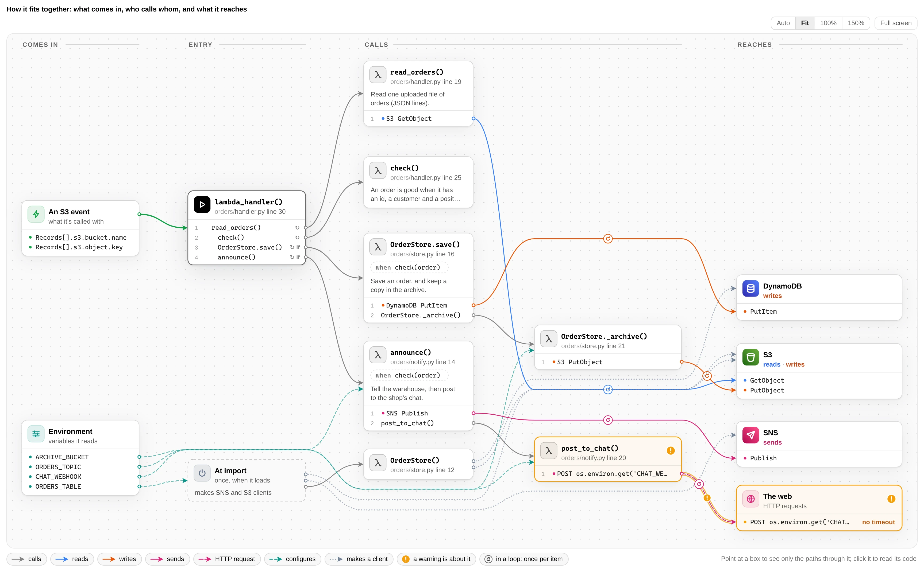Click the lambda icon on post_to_chat()
924x572 pixels.
click(x=549, y=451)
